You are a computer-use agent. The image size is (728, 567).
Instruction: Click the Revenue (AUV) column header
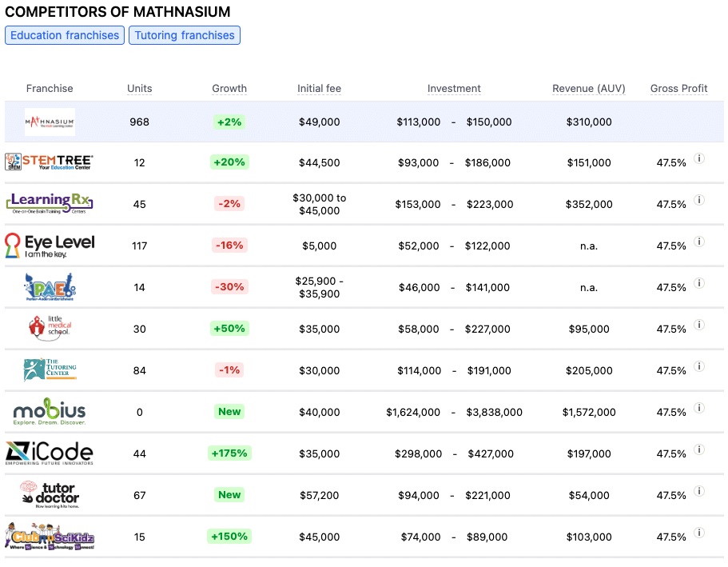589,88
